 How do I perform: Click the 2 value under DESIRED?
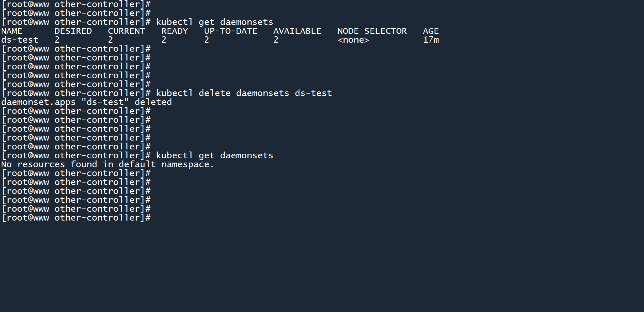coord(57,40)
